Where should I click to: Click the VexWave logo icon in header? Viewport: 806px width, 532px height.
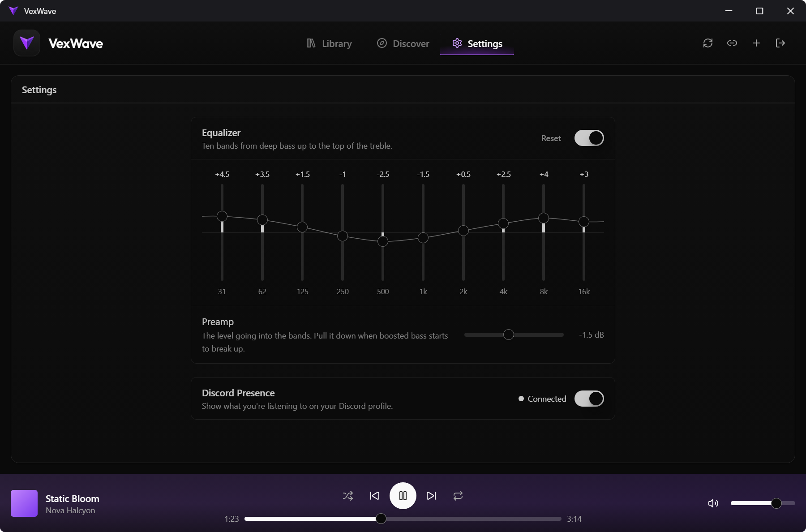click(27, 43)
